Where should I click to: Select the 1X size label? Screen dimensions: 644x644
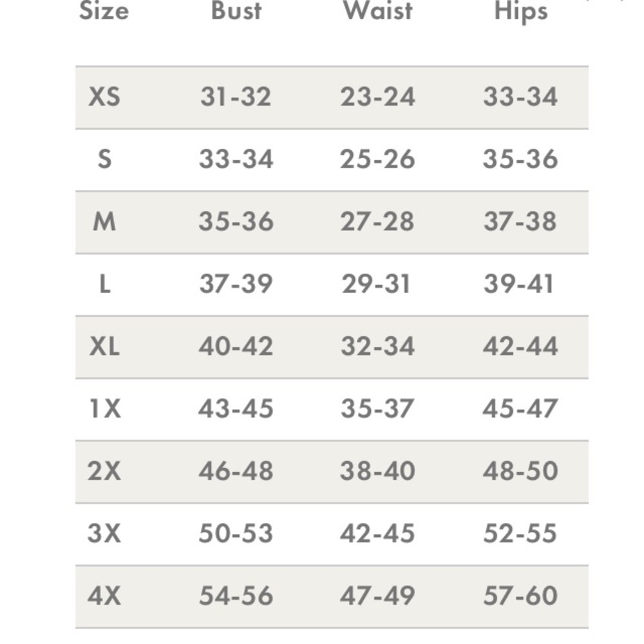click(x=105, y=409)
